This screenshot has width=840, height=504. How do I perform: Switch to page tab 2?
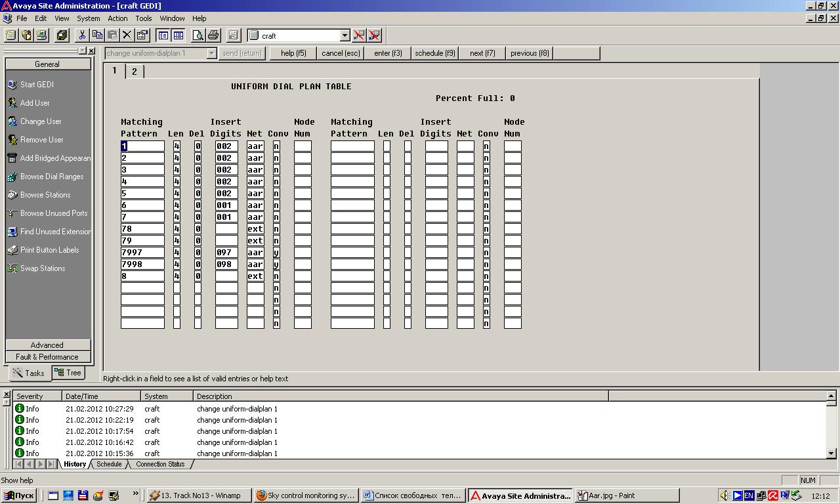[135, 72]
